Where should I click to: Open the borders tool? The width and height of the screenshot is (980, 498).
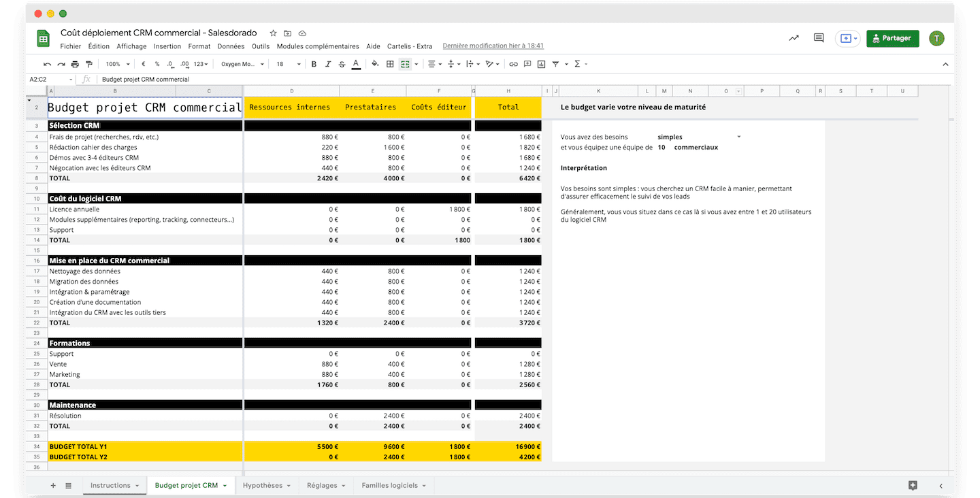tap(390, 64)
